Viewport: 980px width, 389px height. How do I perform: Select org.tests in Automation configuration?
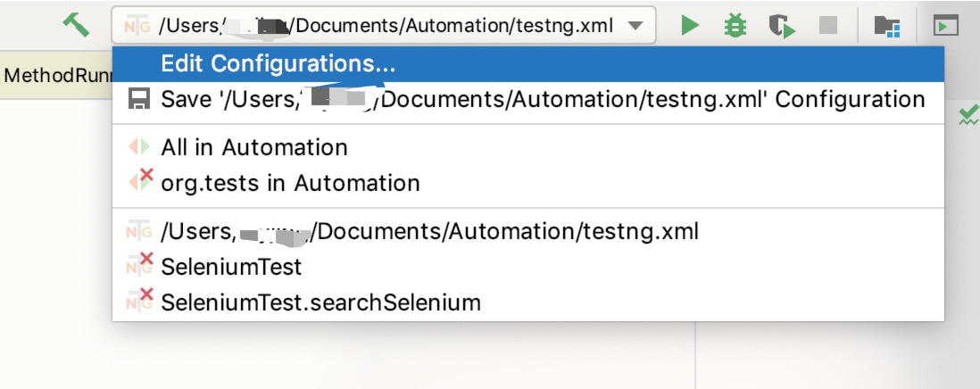point(290,183)
